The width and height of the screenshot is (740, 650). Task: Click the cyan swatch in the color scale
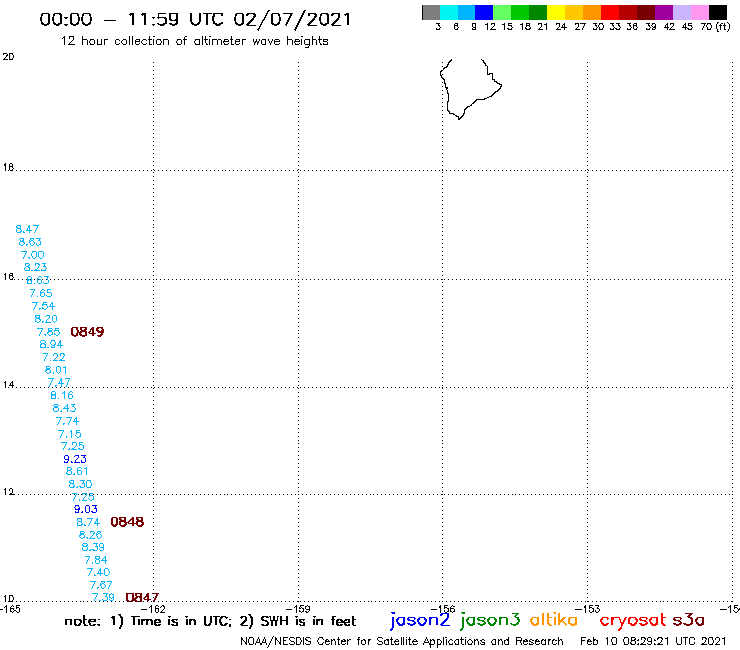[449, 12]
